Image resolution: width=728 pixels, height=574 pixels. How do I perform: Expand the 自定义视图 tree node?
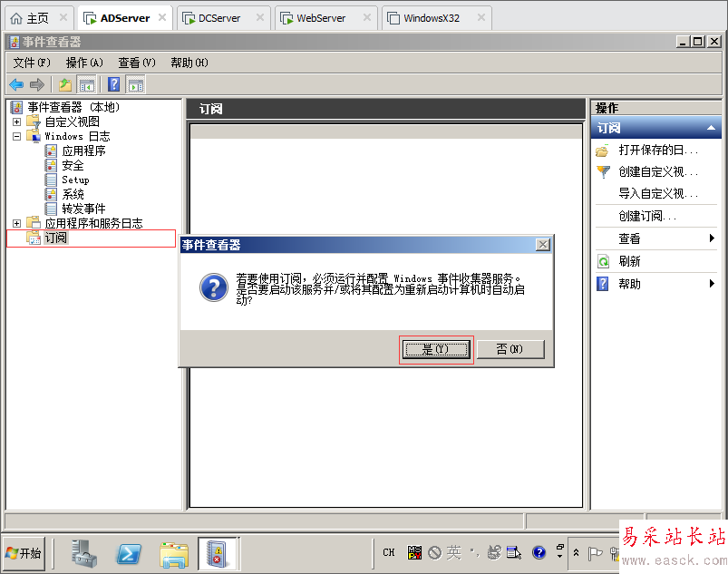[16, 122]
